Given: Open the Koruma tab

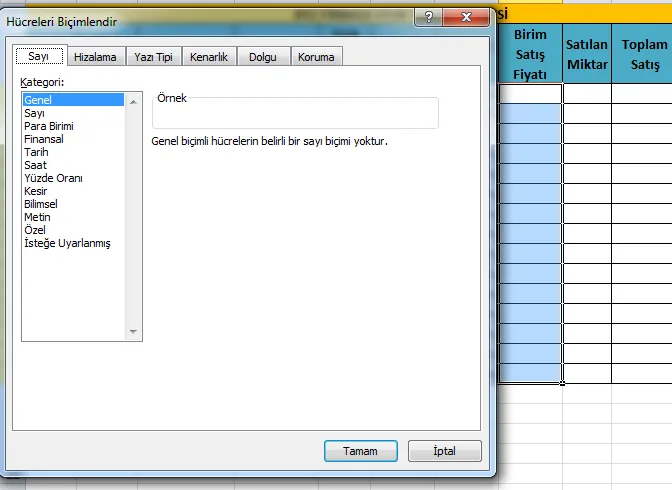Looking at the screenshot, I should [316, 57].
